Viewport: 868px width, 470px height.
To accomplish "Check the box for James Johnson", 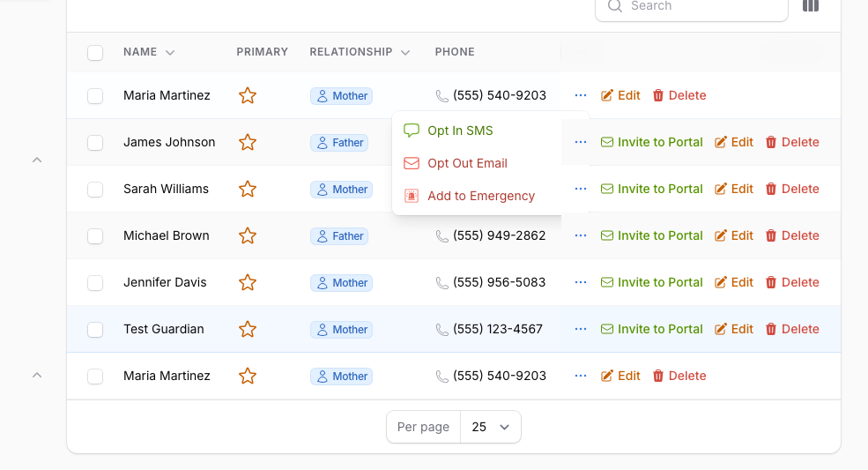I will [x=95, y=143].
